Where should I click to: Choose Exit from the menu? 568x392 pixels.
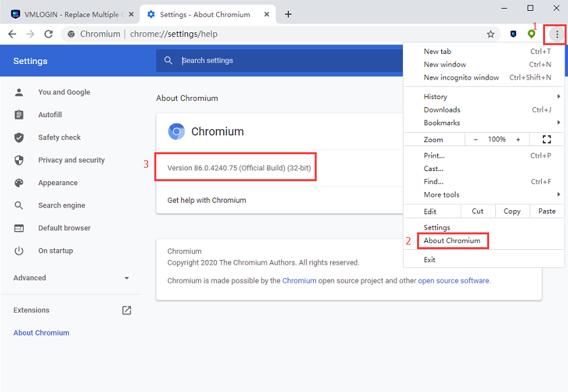coord(484,260)
